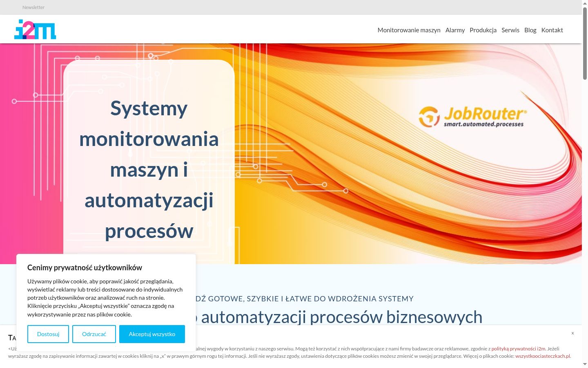The image size is (588, 368).
Task: Visit the Blog page
Action: pyautogui.click(x=530, y=30)
